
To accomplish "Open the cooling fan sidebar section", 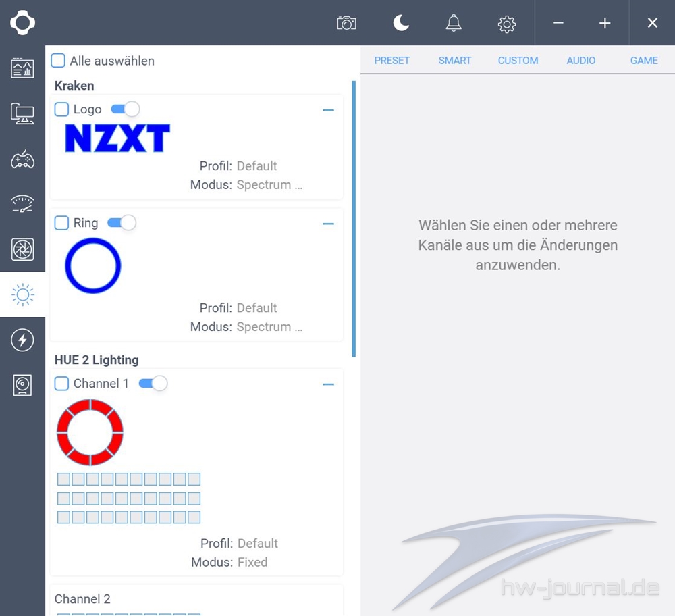I will pyautogui.click(x=22, y=249).
